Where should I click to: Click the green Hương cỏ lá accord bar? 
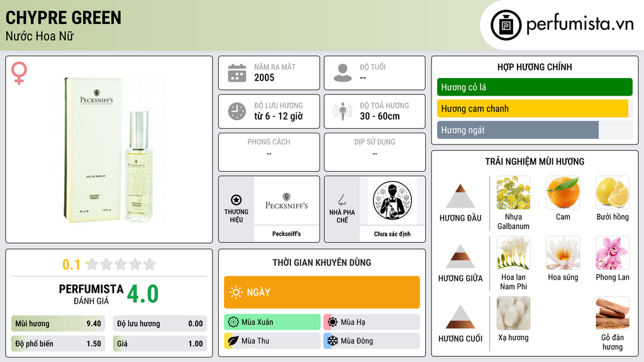[x=535, y=87]
